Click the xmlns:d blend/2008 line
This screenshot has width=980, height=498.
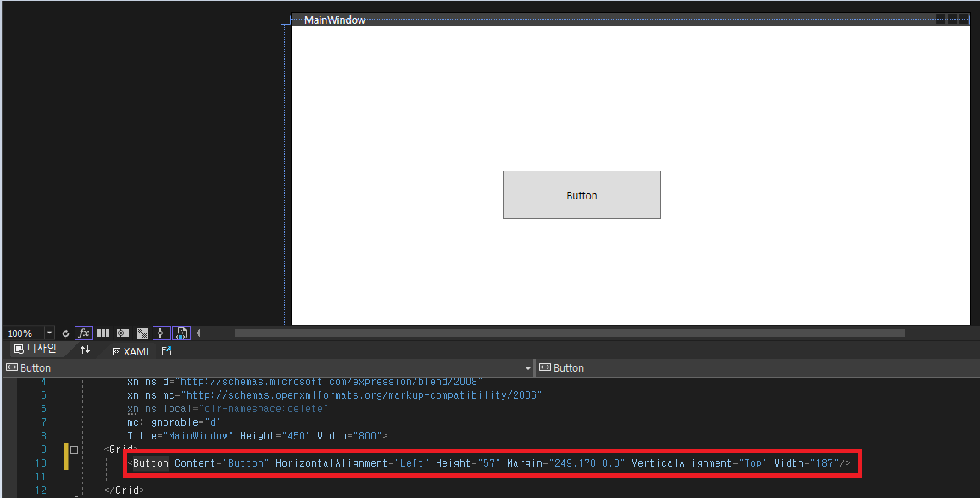(304, 382)
